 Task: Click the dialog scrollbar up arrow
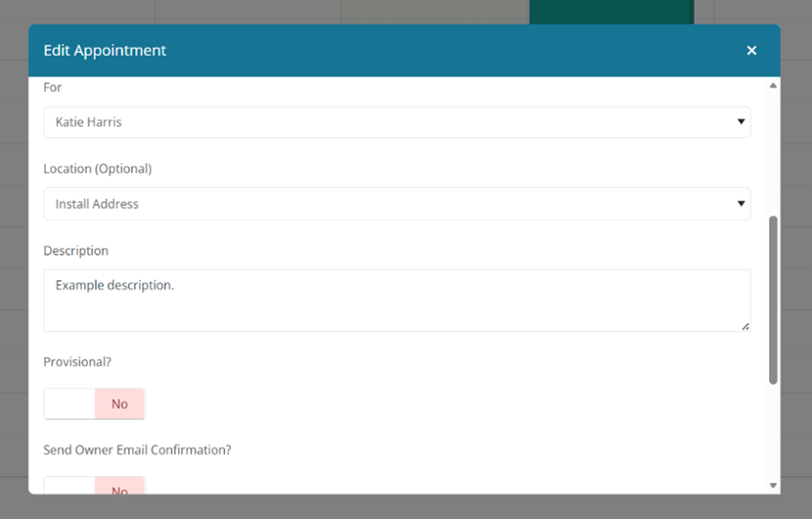coord(773,86)
